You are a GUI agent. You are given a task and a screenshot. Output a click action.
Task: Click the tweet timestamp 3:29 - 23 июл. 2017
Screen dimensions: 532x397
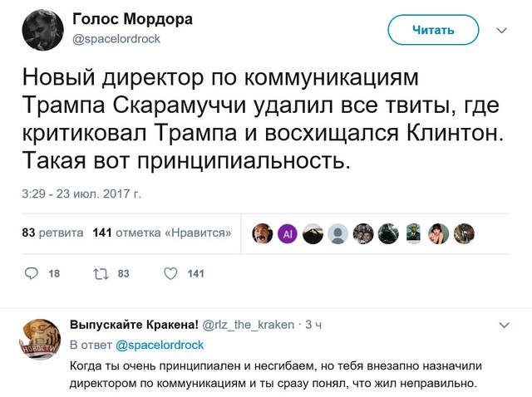coord(81,195)
